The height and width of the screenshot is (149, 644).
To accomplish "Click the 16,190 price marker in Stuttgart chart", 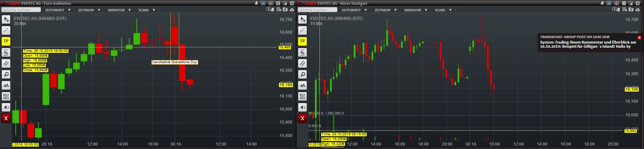I will click(631, 89).
